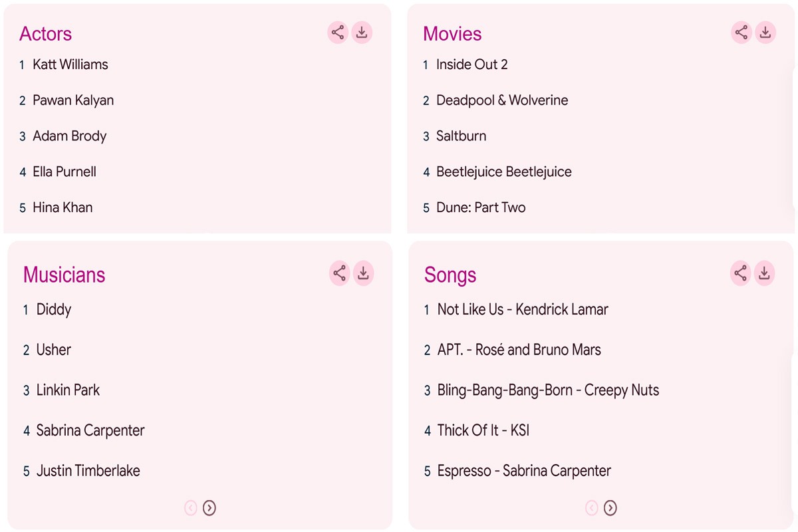798x532 pixels.
Task: Open Not Like Us - Kendrick Lamar
Action: (523, 309)
